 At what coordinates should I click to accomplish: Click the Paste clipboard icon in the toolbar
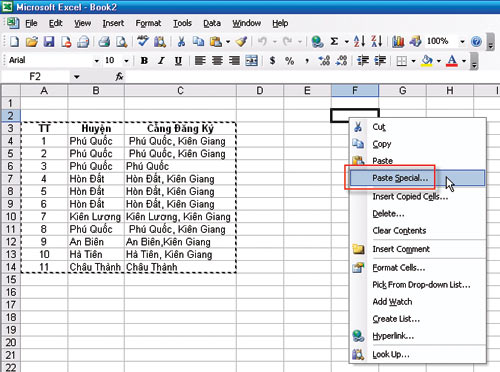point(216,42)
